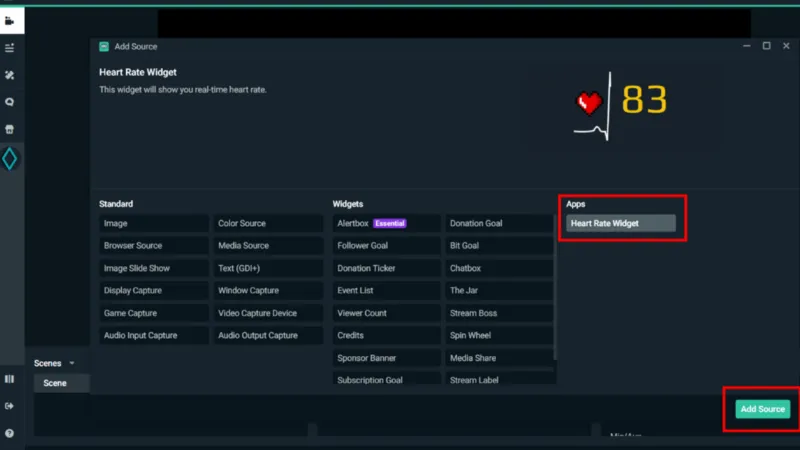Select the Color Source option
This screenshot has width=800, height=450.
(268, 223)
